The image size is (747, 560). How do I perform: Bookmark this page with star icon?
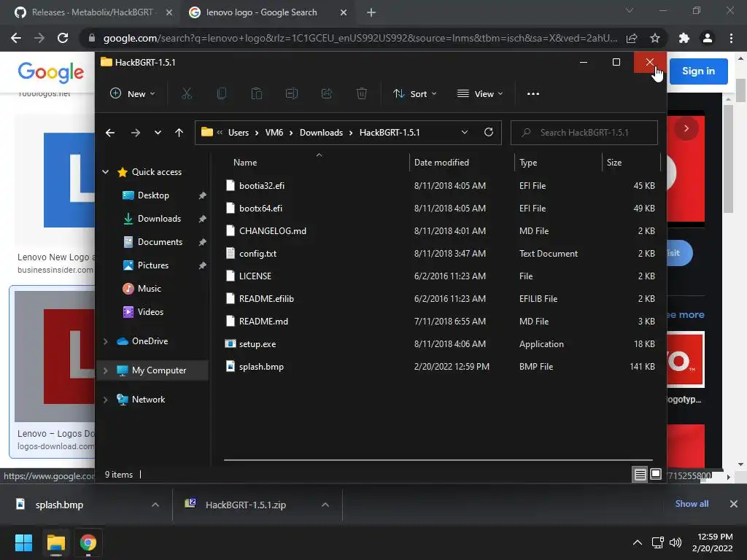click(655, 38)
